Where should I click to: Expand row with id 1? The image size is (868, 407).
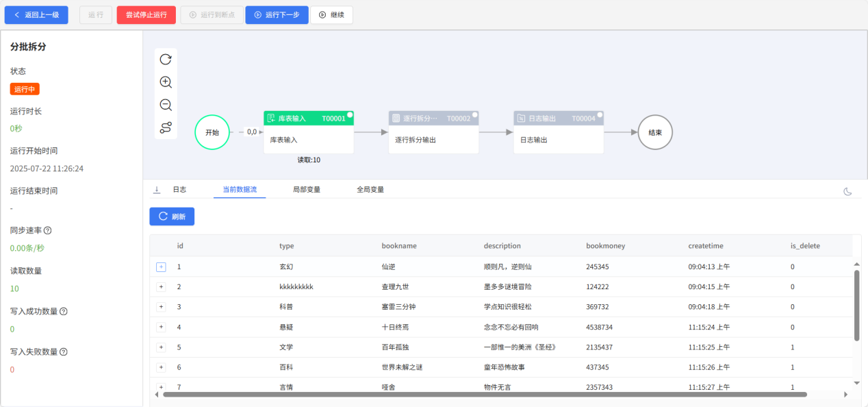pyautogui.click(x=162, y=267)
